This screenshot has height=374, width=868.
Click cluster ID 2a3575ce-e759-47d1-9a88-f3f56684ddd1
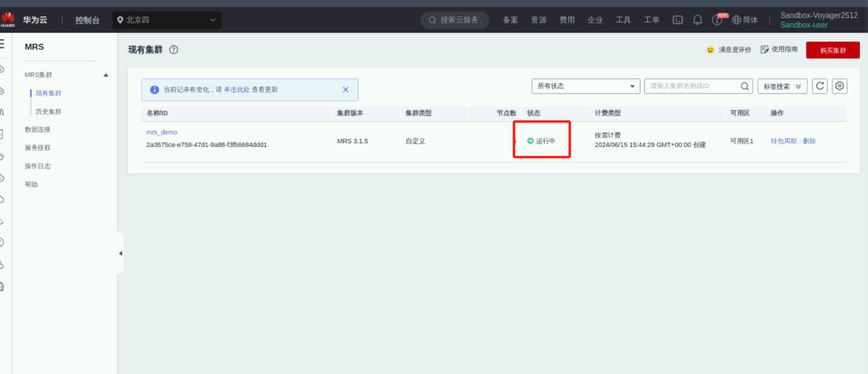[206, 145]
